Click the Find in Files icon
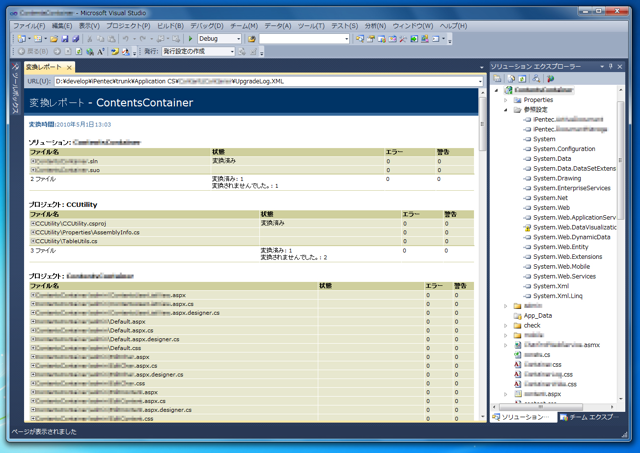The height and width of the screenshot is (453, 640). [x=252, y=39]
